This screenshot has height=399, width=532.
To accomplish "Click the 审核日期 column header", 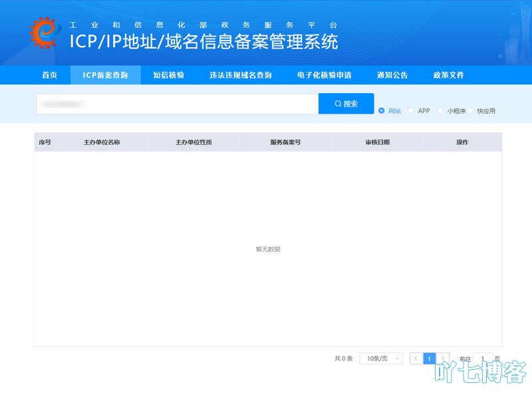I will (x=378, y=142).
